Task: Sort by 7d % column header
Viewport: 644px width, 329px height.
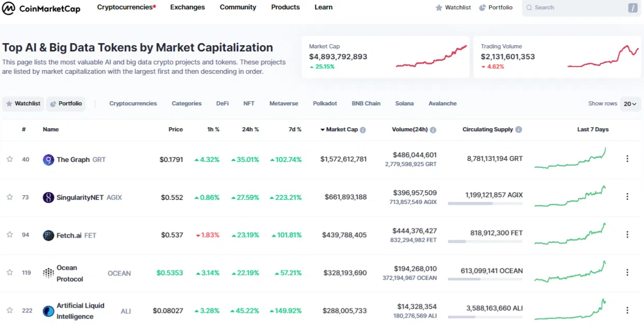Action: coord(295,130)
